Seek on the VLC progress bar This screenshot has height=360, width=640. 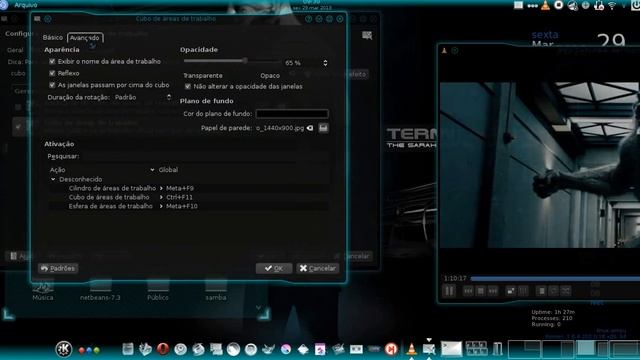click(x=555, y=278)
